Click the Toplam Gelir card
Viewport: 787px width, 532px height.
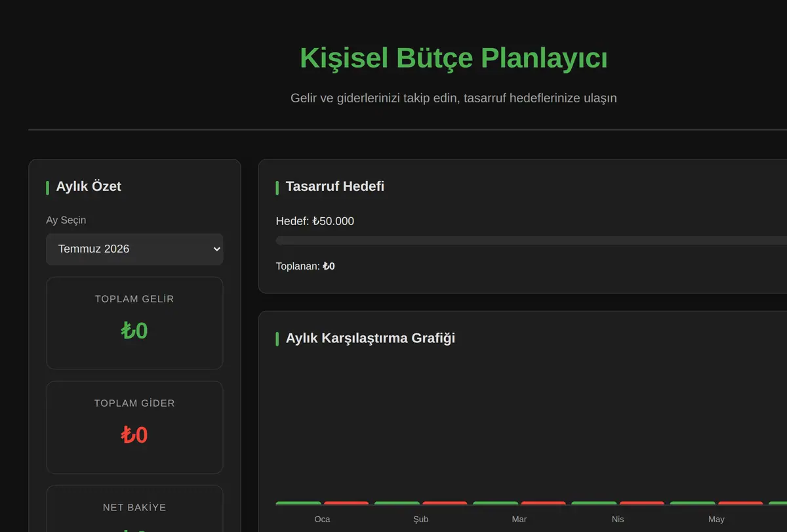click(134, 323)
